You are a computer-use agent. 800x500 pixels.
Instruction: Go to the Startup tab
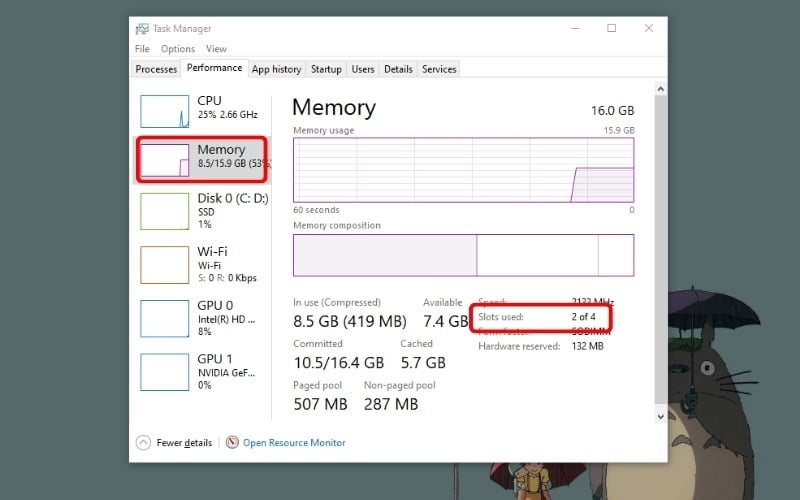(x=326, y=69)
